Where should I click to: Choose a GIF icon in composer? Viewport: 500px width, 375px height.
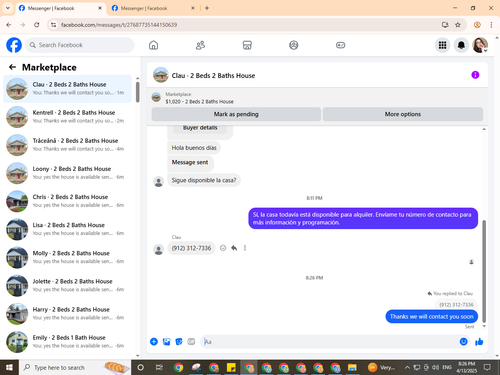coord(191,342)
